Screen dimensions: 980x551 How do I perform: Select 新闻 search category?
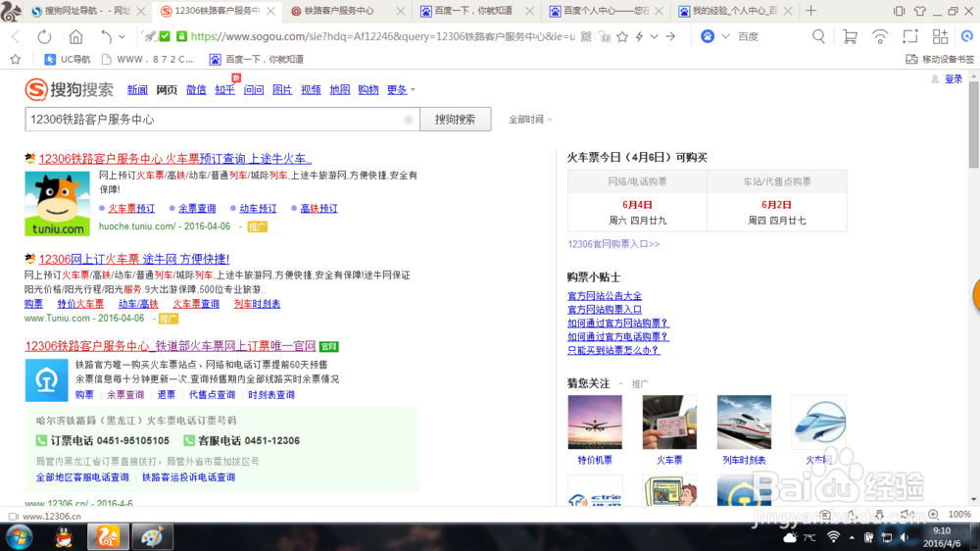[137, 90]
